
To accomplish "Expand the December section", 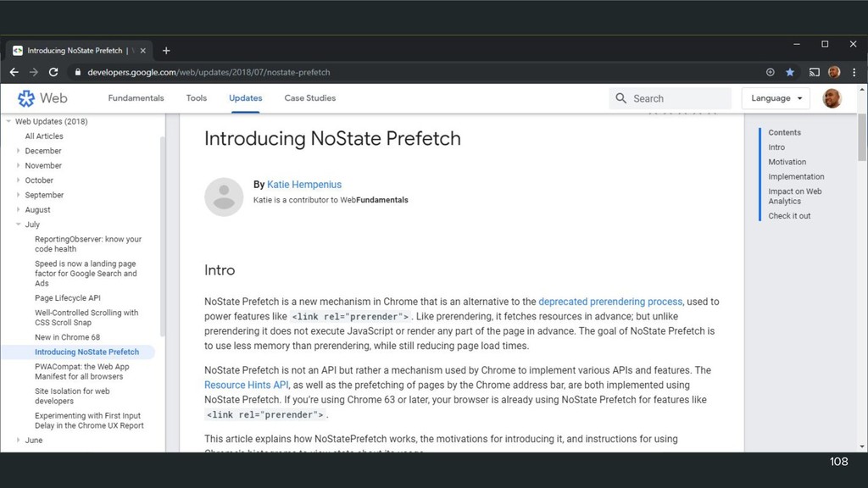I will [19, 151].
